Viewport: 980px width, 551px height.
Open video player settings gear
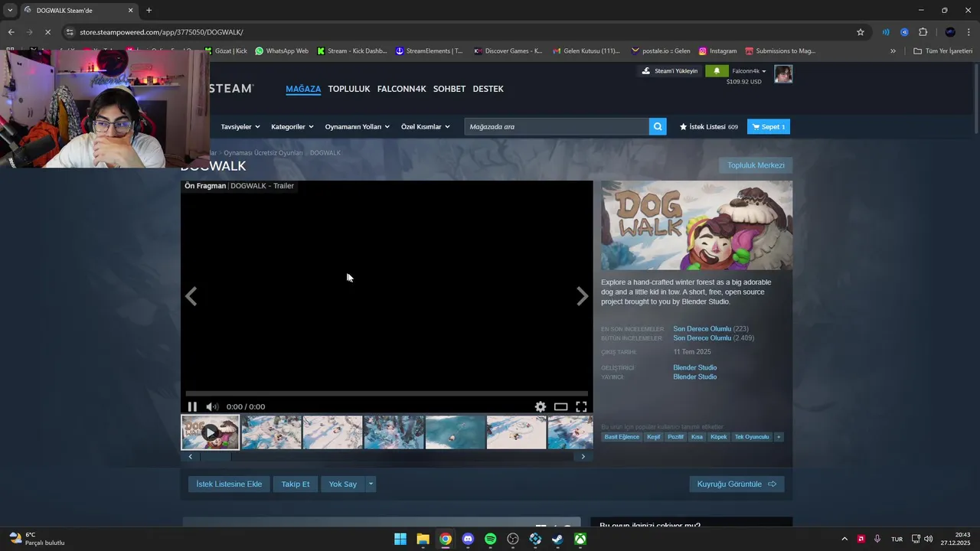541,407
